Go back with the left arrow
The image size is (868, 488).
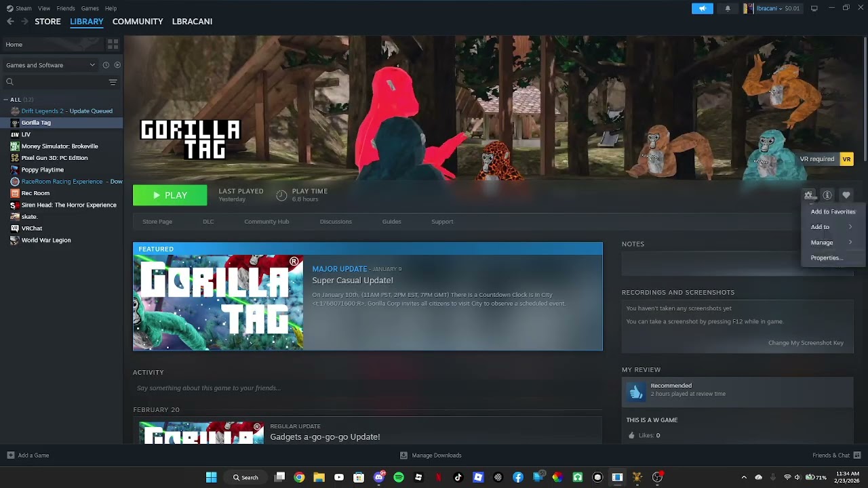tap(10, 22)
